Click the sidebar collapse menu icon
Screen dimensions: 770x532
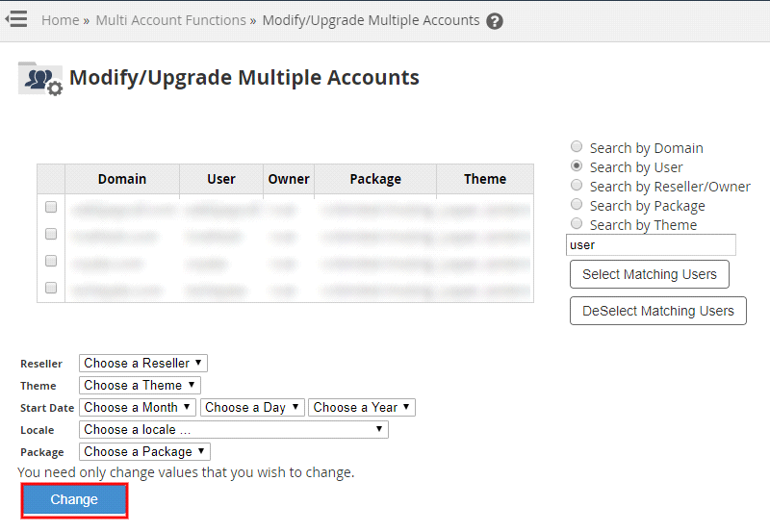pyautogui.click(x=15, y=19)
